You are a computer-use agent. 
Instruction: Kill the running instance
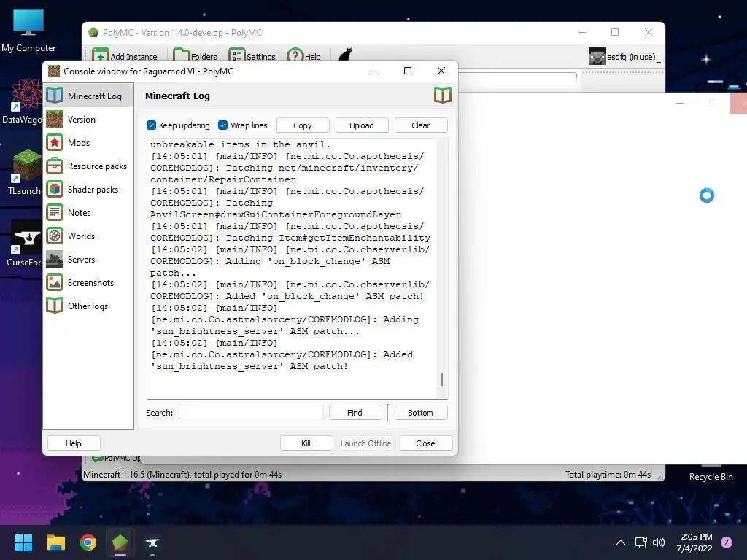[306, 443]
